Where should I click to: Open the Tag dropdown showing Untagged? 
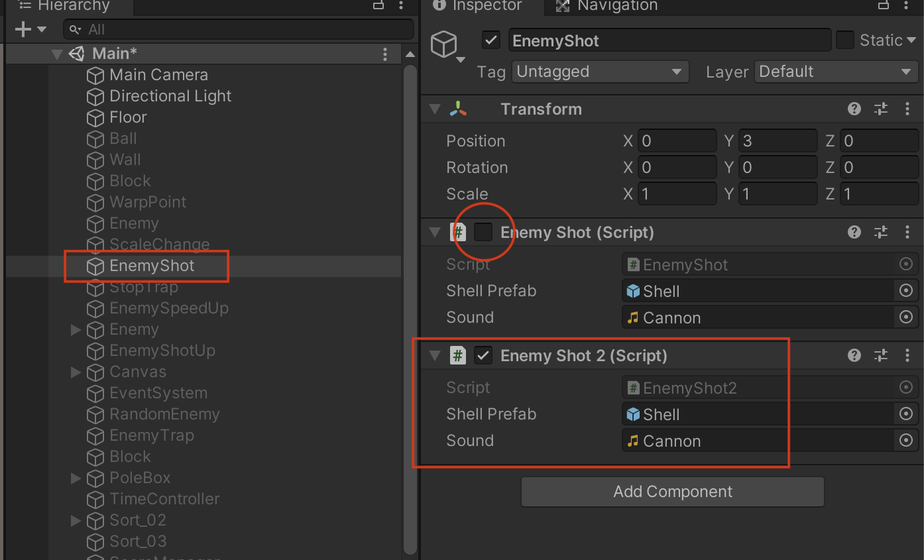coord(600,72)
